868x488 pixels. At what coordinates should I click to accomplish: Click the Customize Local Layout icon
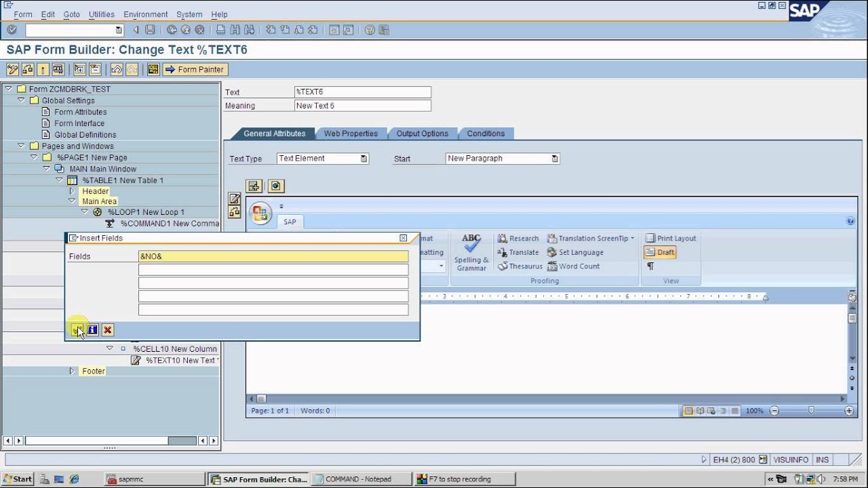(x=384, y=30)
